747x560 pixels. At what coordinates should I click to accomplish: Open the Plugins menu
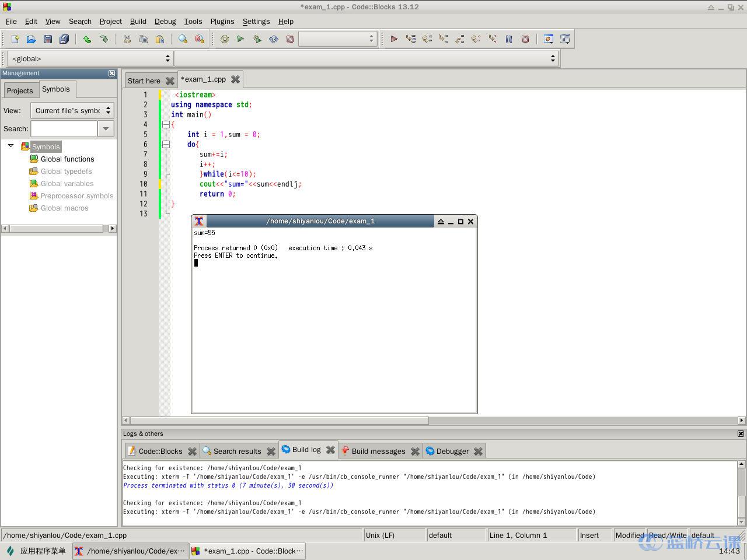(x=222, y=22)
